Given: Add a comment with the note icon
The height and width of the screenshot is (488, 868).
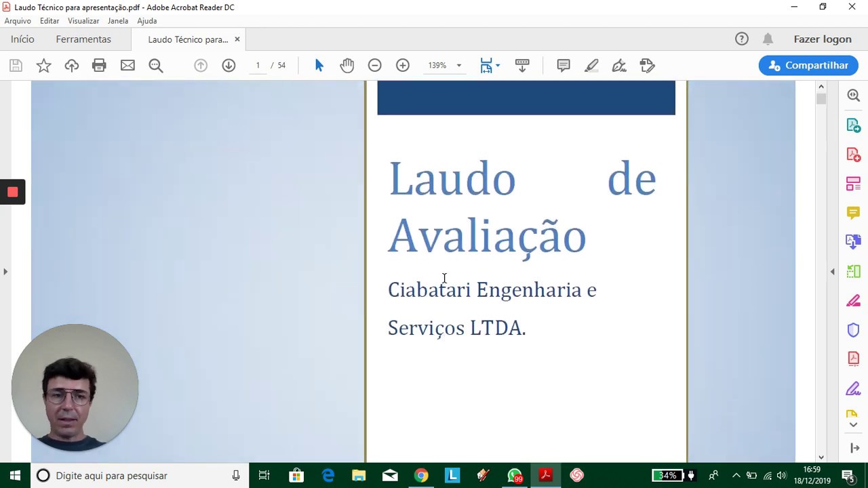Looking at the screenshot, I should pyautogui.click(x=564, y=66).
